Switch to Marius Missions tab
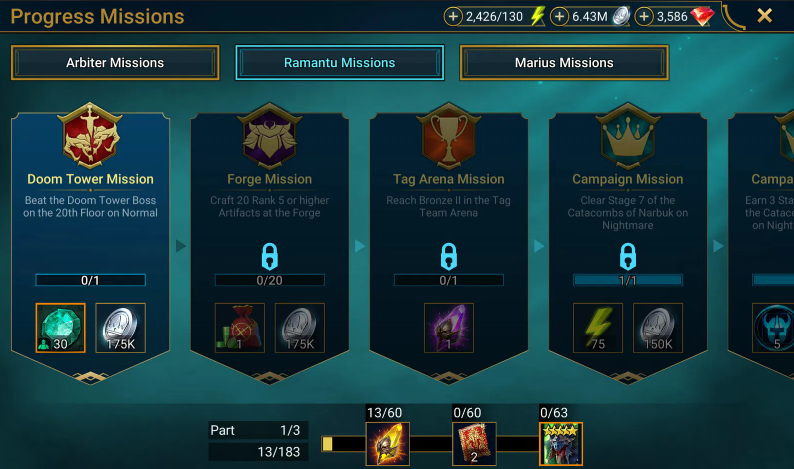This screenshot has width=794, height=469. coord(564,63)
